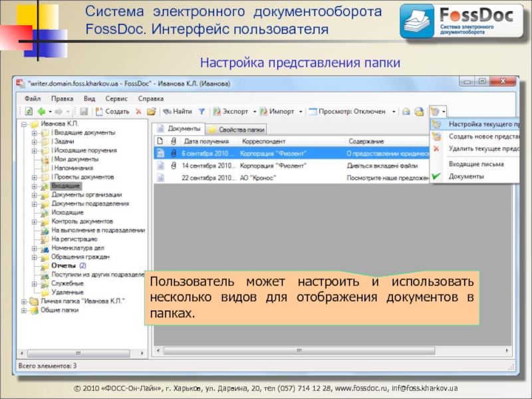Toggle the view settings dropdown arrow
The width and height of the screenshot is (532, 399).
coord(444,111)
